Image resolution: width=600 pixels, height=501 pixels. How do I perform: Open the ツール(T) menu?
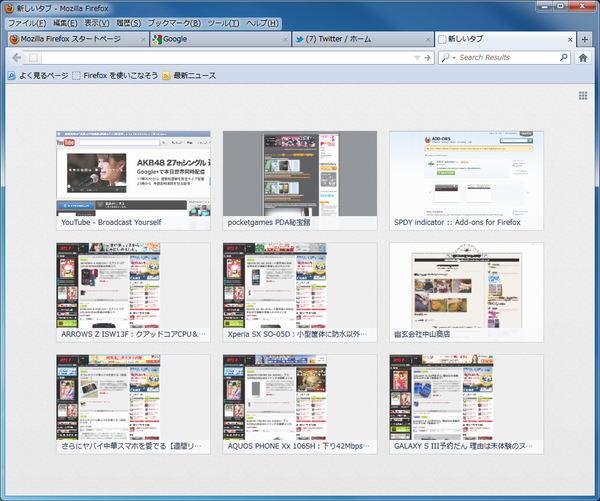tap(223, 23)
